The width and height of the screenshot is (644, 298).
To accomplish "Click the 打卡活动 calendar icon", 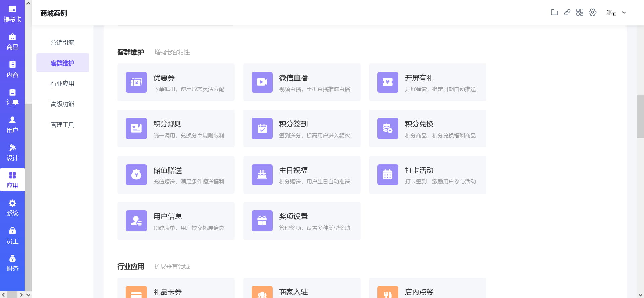I will pyautogui.click(x=388, y=175).
